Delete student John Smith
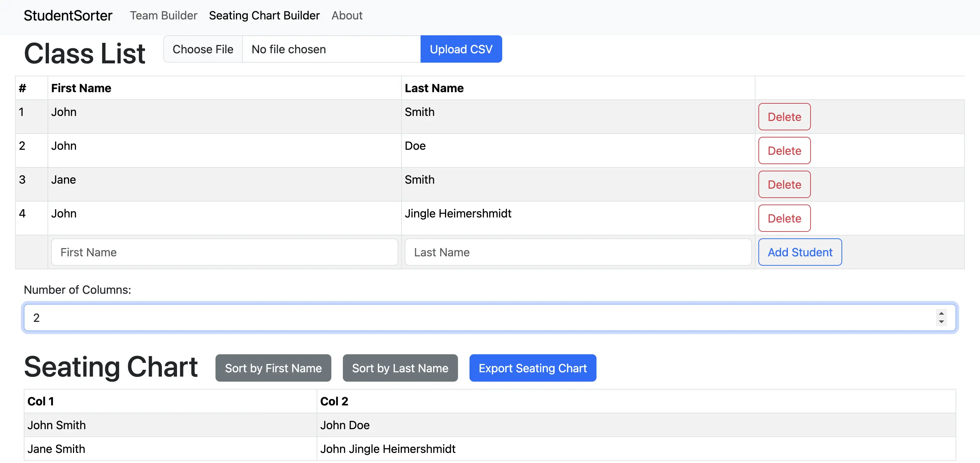980x463 pixels. 784,117
